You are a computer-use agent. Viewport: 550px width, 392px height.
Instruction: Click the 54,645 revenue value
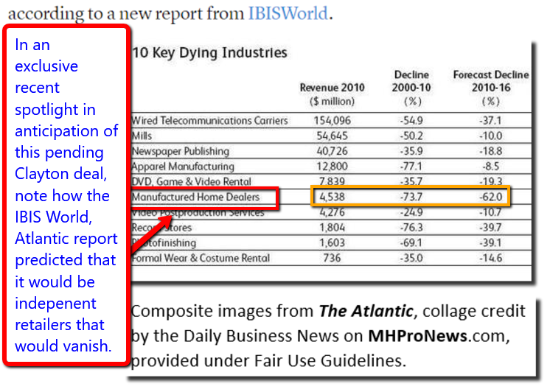(332, 136)
